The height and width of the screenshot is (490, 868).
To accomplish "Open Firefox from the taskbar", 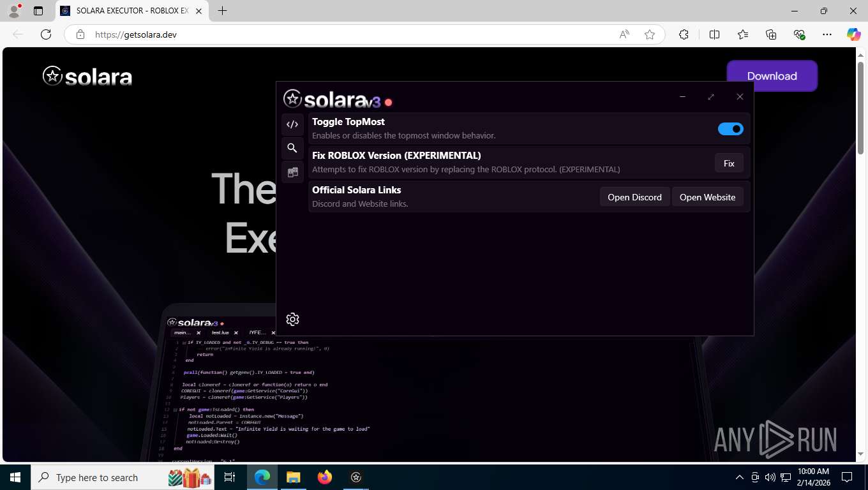I will coord(325,477).
